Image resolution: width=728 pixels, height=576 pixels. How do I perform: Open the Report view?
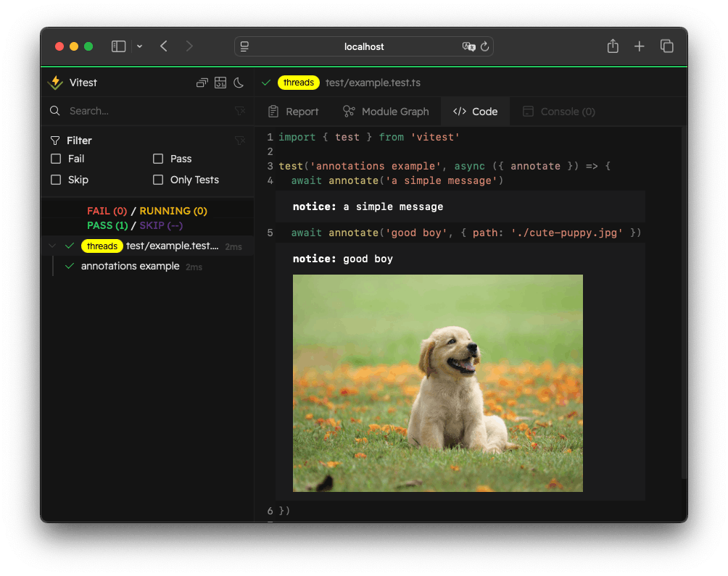point(293,111)
